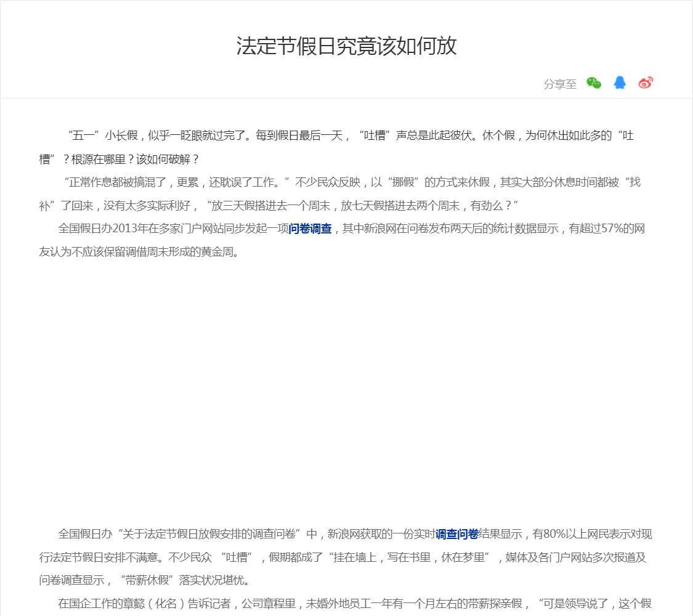Click the text 在国企工作的章懿（化名）告诉记者
This screenshot has height=616, width=693.
145,604
